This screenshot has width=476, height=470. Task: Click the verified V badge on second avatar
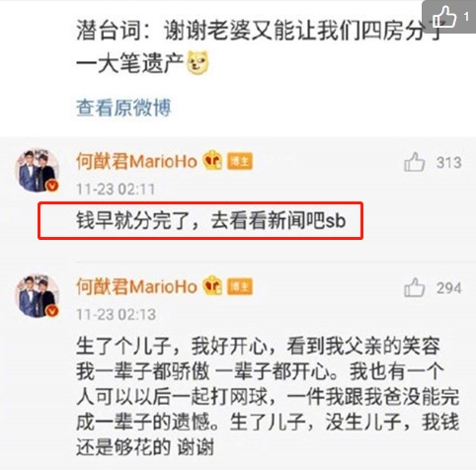[x=52, y=311]
